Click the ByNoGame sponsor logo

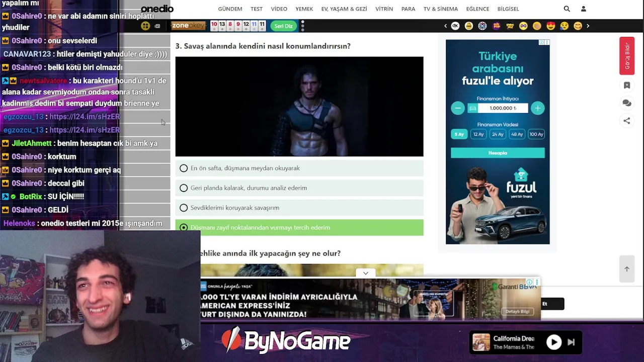point(286,341)
